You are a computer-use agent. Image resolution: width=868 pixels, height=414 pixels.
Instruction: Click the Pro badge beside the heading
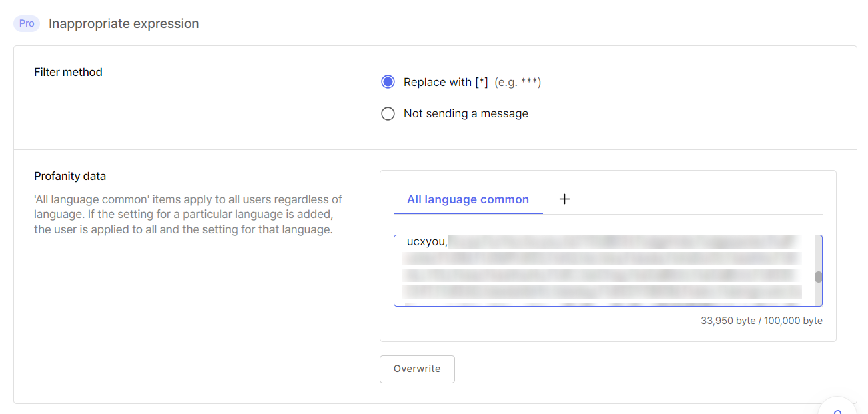pos(27,24)
